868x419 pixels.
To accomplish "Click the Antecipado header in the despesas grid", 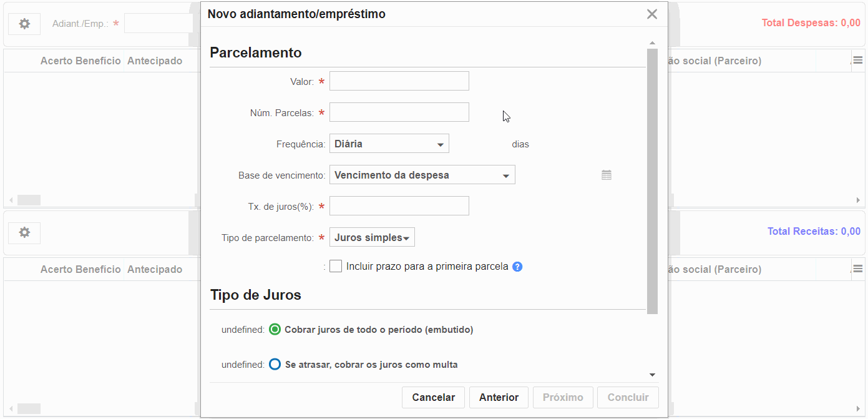I will [x=155, y=61].
